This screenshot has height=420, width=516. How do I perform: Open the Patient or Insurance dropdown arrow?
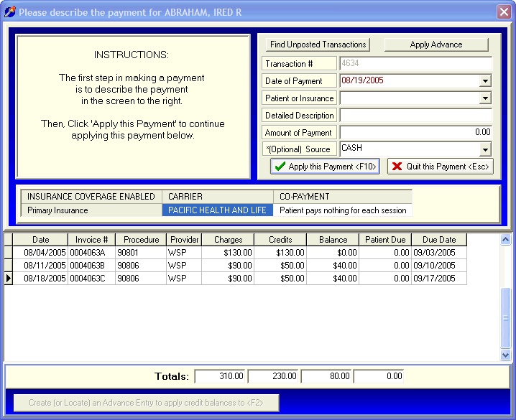pyautogui.click(x=485, y=98)
